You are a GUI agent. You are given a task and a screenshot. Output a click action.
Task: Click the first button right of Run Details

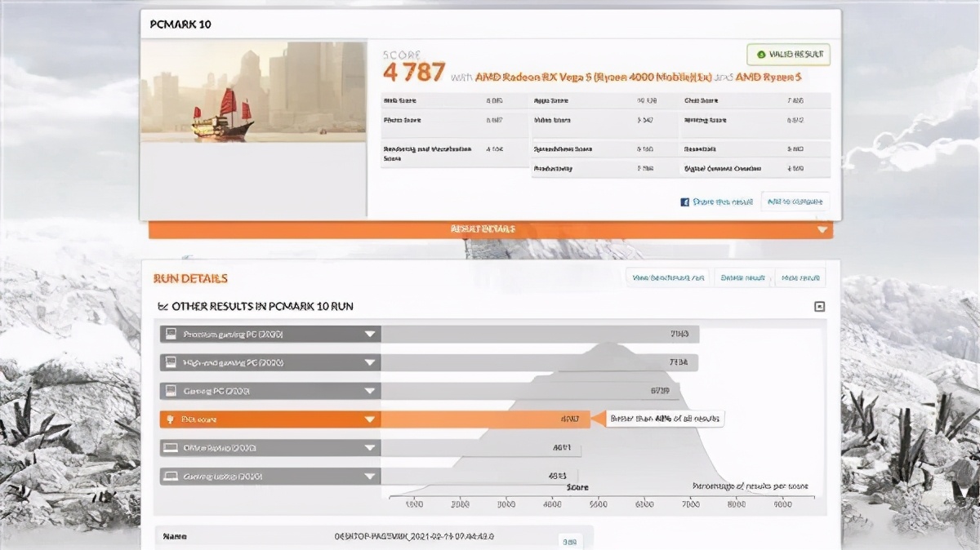[x=667, y=278]
